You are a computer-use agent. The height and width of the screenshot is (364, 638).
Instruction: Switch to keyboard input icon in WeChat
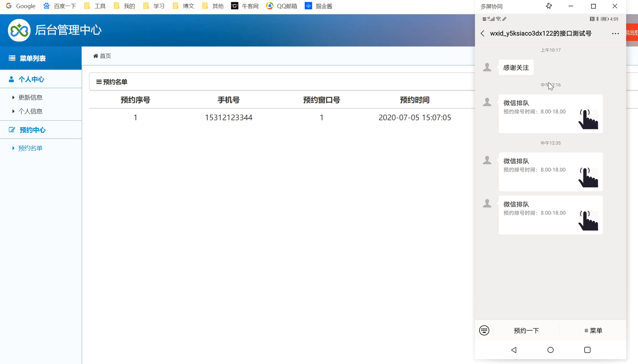[484, 330]
